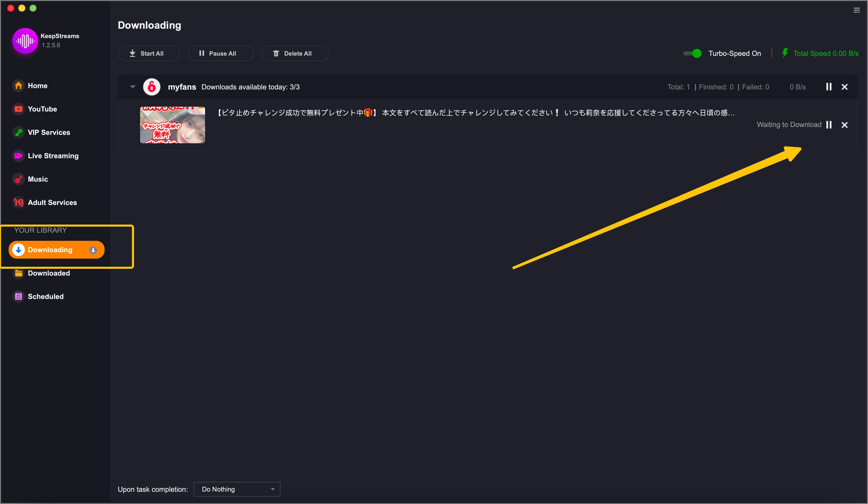Pause the myfans download group
Viewport: 868px width, 504px height.
click(x=828, y=87)
